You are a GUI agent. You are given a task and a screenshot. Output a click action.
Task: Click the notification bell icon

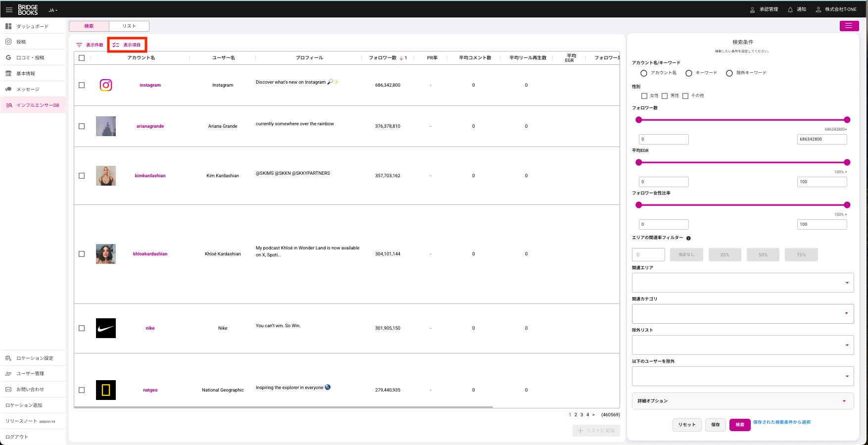pos(790,9)
